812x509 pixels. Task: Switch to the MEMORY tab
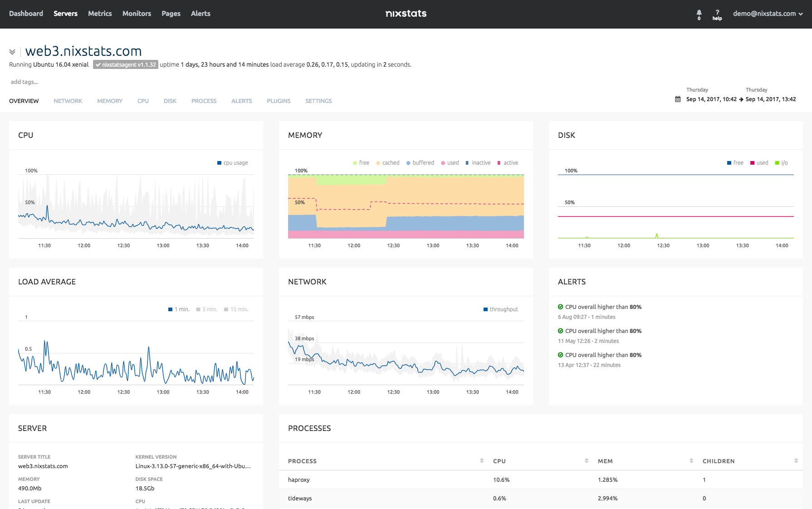[x=110, y=101]
